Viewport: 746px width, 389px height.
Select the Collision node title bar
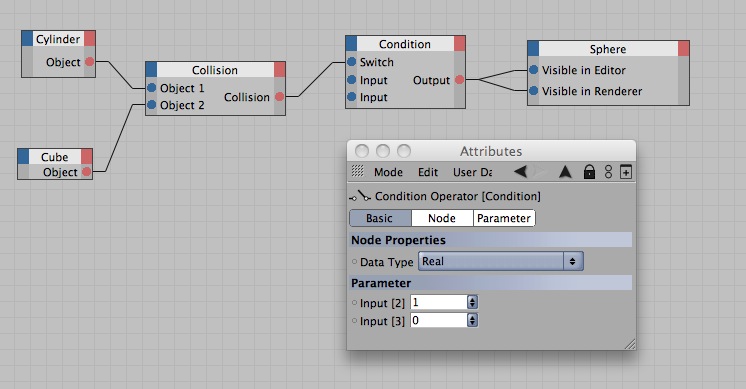click(215, 70)
